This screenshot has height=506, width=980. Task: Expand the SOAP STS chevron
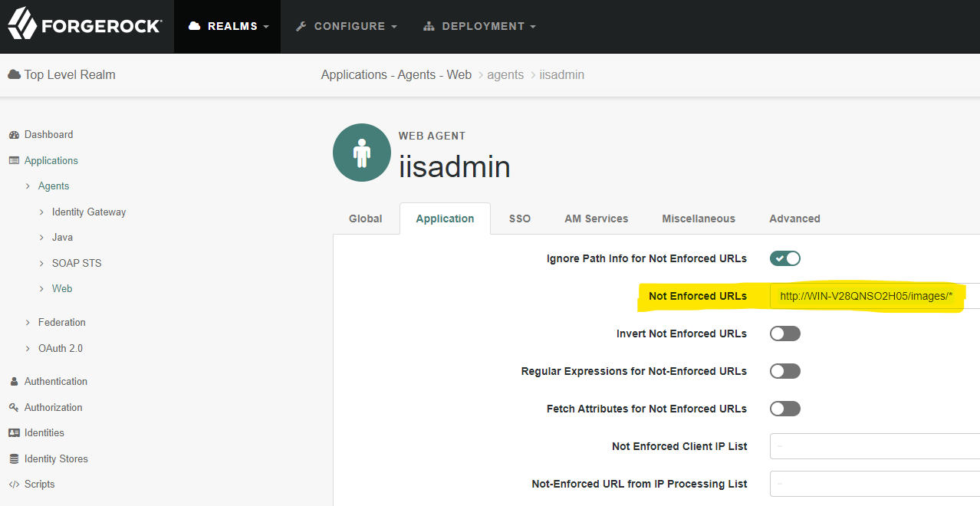[42, 264]
